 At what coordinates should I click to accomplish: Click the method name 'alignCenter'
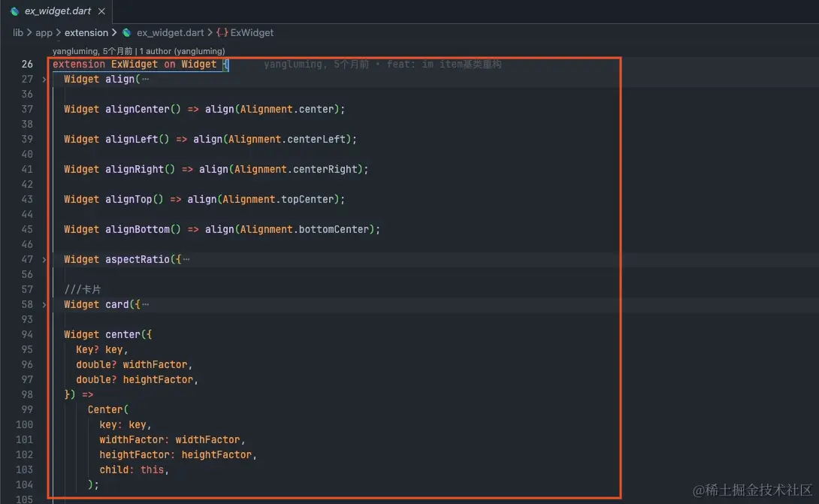(x=138, y=109)
